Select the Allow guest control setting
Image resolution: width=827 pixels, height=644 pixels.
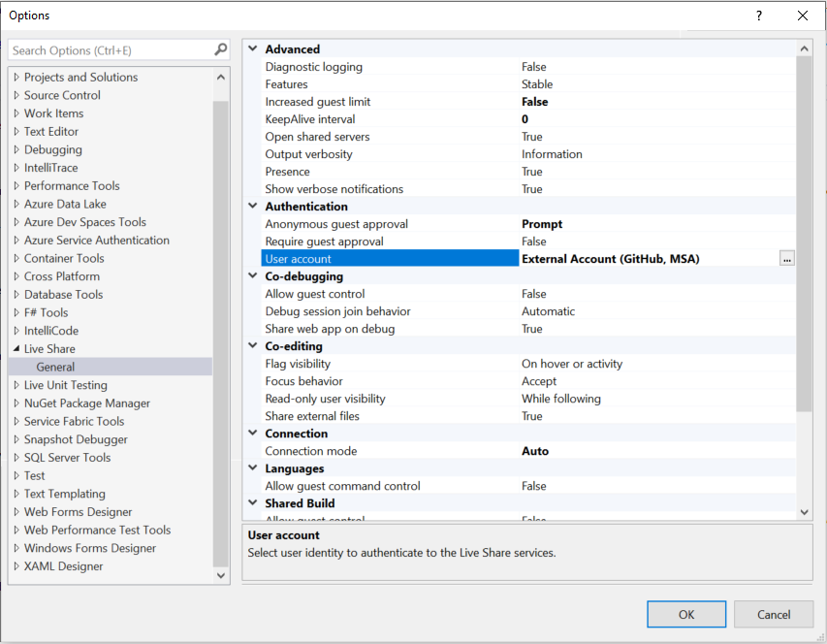pos(315,294)
